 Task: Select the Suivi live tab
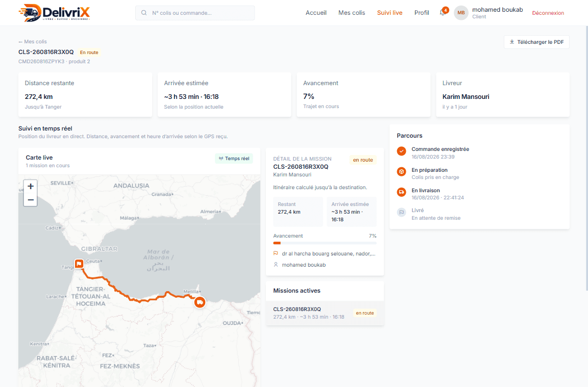389,13
